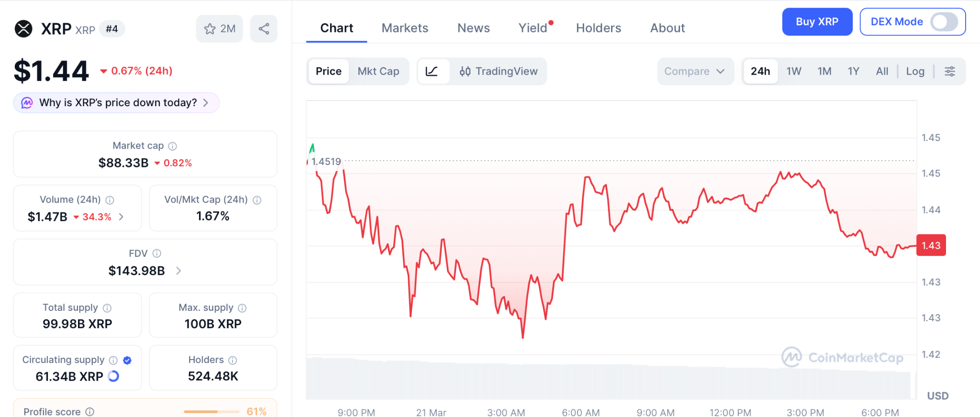Open the Compare dropdown
980x417 pixels.
[x=694, y=71]
